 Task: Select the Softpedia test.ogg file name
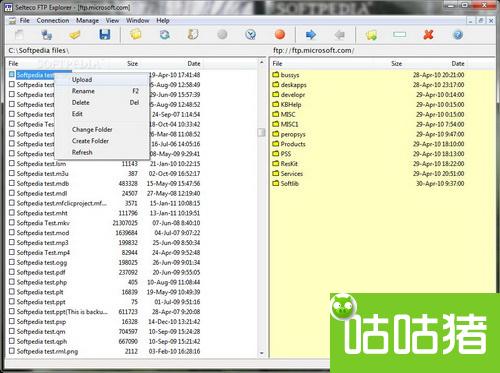coord(42,262)
